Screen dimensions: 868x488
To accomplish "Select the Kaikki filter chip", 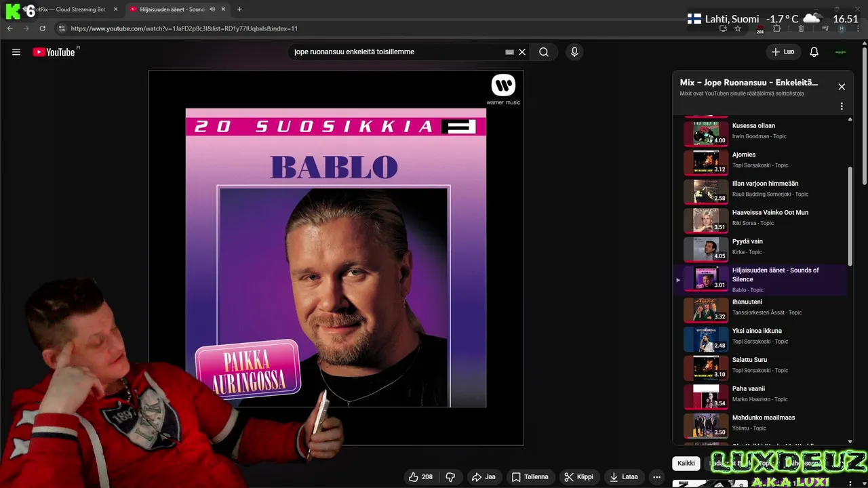I will click(x=686, y=464).
